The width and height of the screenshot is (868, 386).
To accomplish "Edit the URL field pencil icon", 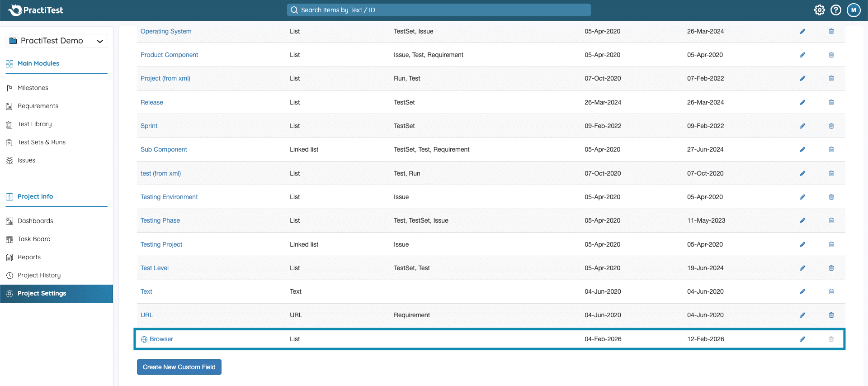I will 802,315.
